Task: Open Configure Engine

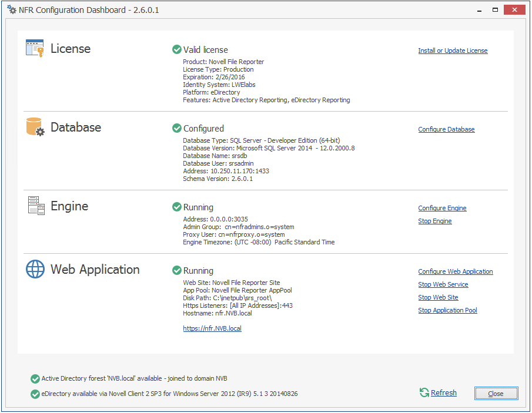Action: point(442,208)
